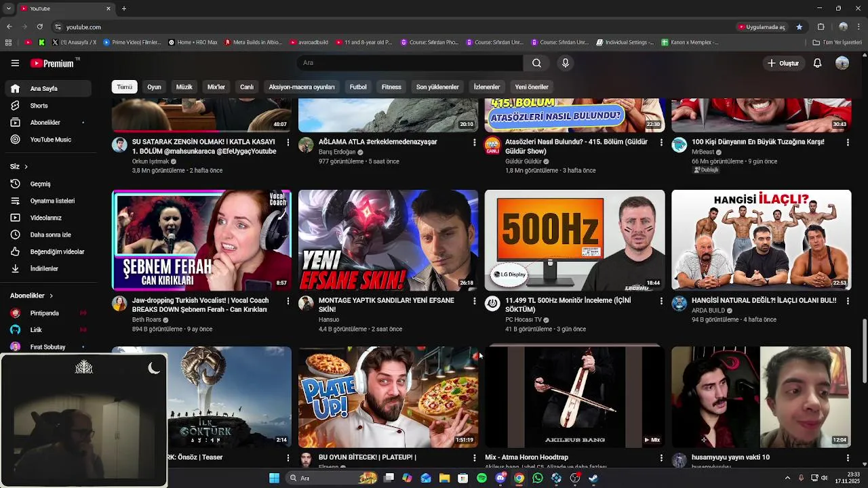Open Windows Start menu
This screenshot has width=868, height=488.
(x=274, y=478)
